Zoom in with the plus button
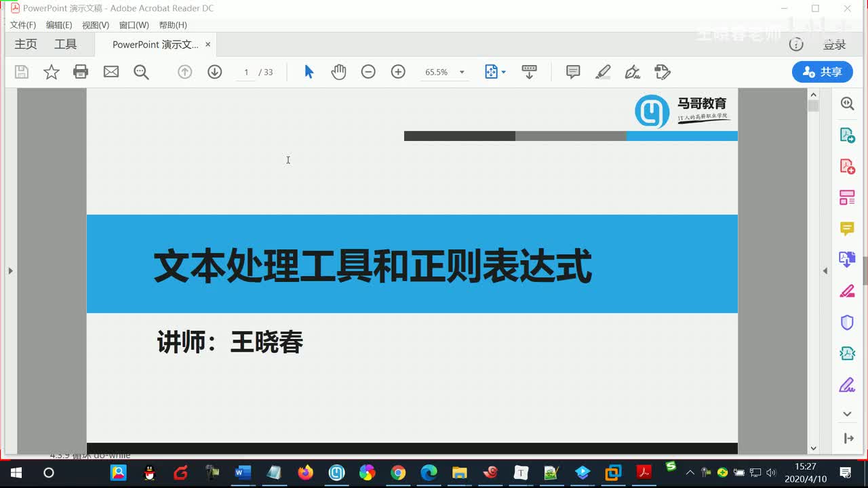The image size is (868, 488). point(398,72)
